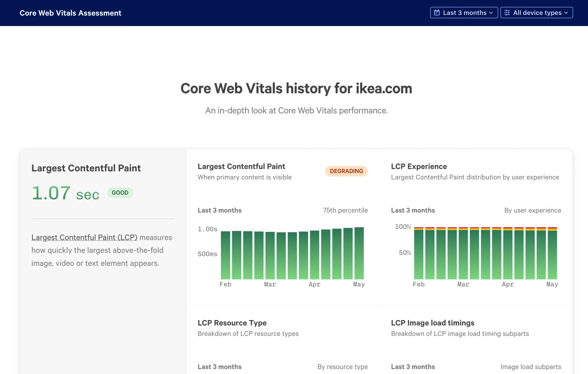Open the Largest Contentful Paint (LCP) link
This screenshot has height=374, width=588.
[x=84, y=237]
